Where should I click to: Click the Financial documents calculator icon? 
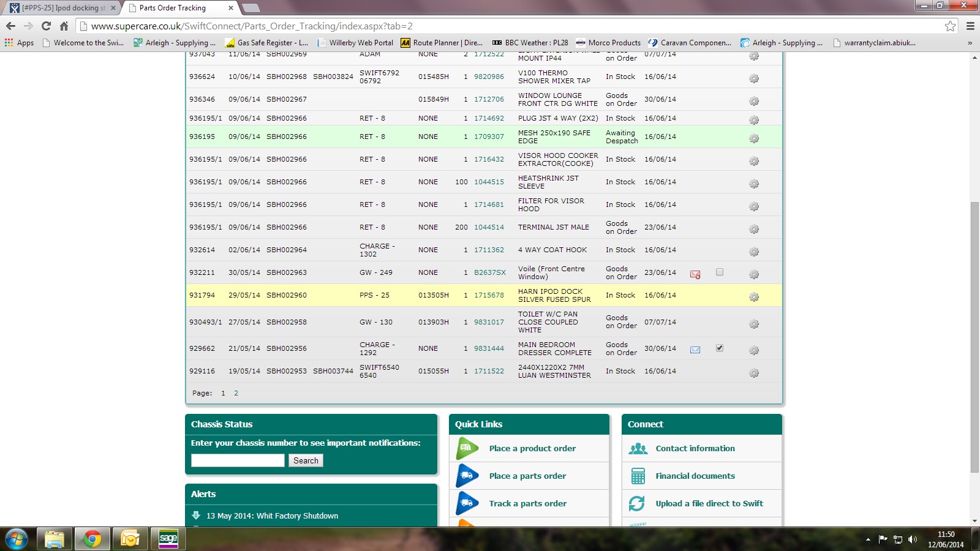[x=638, y=476]
